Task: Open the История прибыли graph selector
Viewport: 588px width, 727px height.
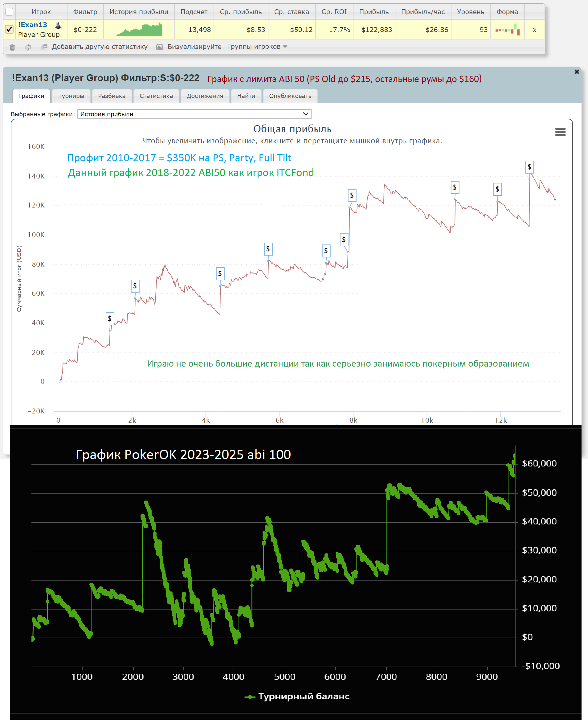Action: click(x=194, y=114)
